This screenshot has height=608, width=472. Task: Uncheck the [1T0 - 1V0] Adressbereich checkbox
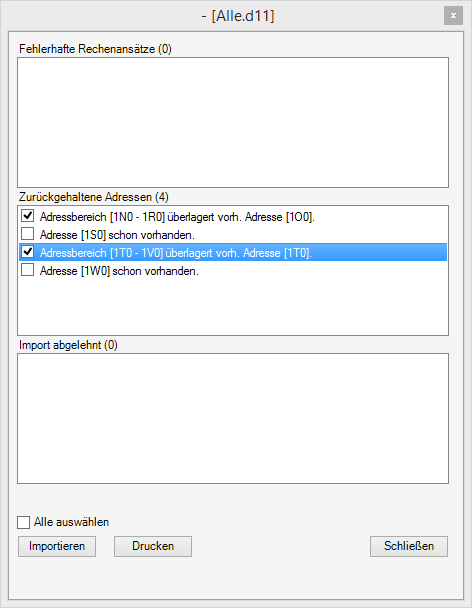[x=28, y=252]
